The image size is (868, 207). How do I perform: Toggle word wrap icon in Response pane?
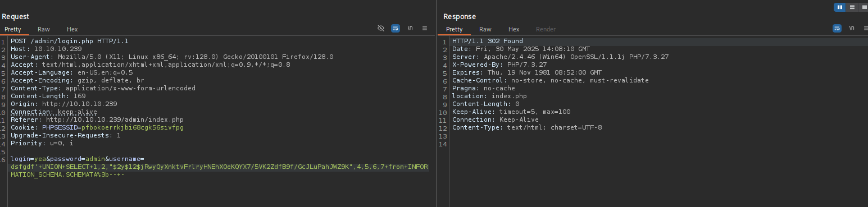coord(837,27)
